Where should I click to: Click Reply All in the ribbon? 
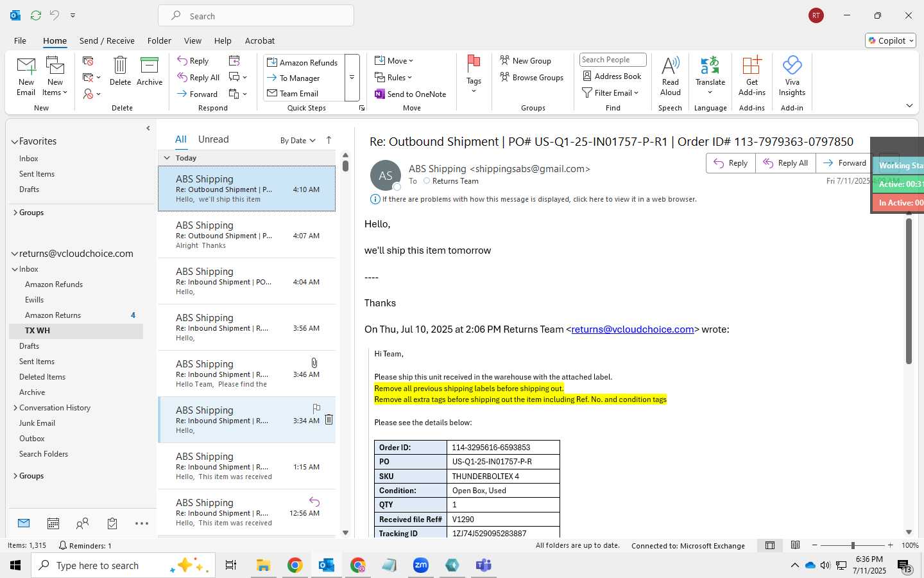[199, 78]
